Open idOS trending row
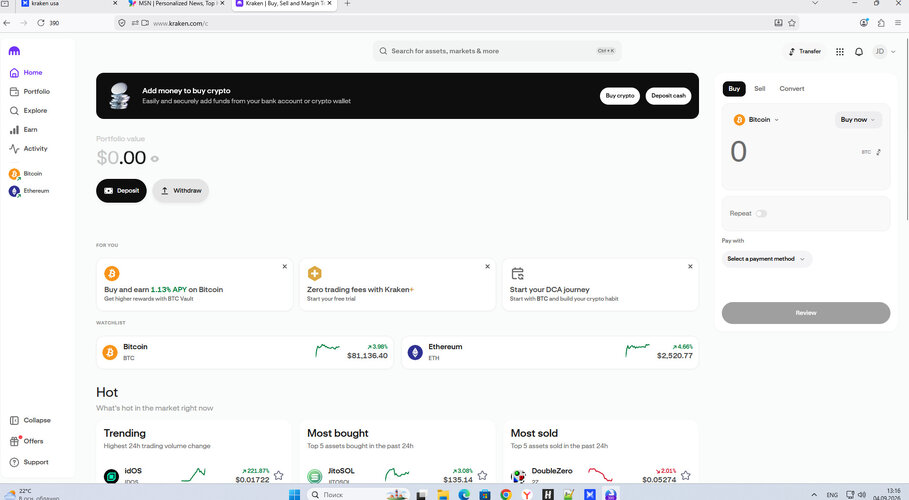909x500 pixels. [x=194, y=476]
